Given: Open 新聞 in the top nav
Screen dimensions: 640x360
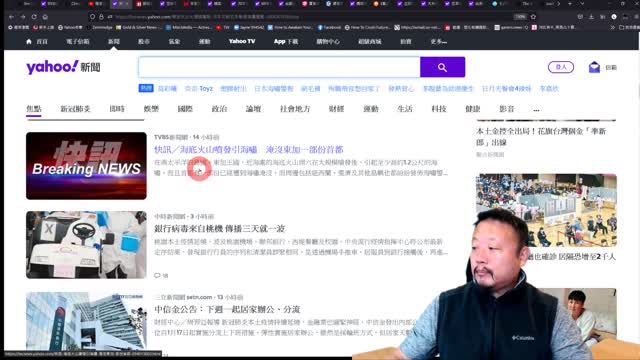Looking at the screenshot, I should pos(114,41).
